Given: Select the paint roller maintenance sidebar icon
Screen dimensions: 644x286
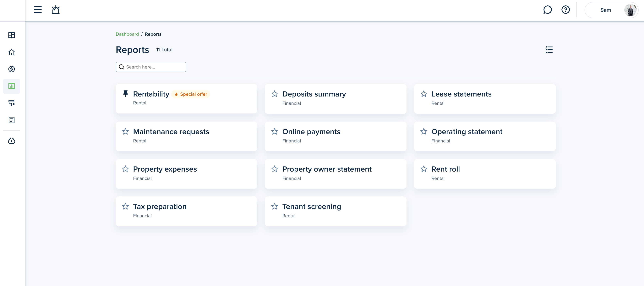Looking at the screenshot, I should 12,103.
